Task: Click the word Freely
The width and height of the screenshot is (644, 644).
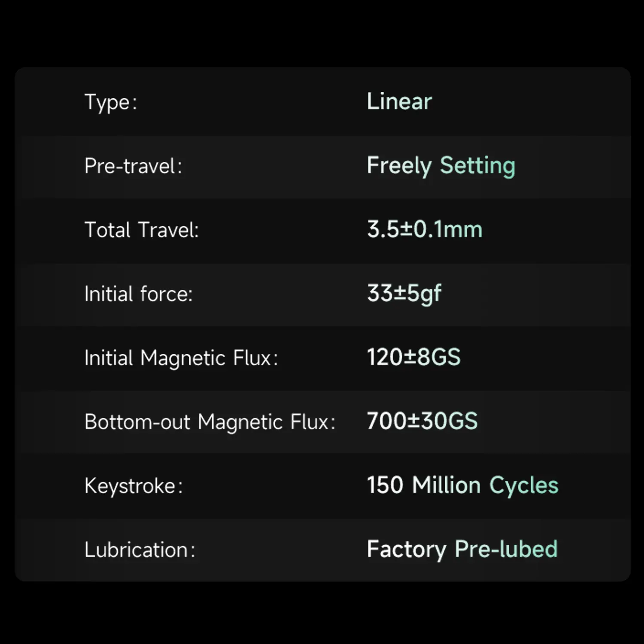Action: (399, 166)
